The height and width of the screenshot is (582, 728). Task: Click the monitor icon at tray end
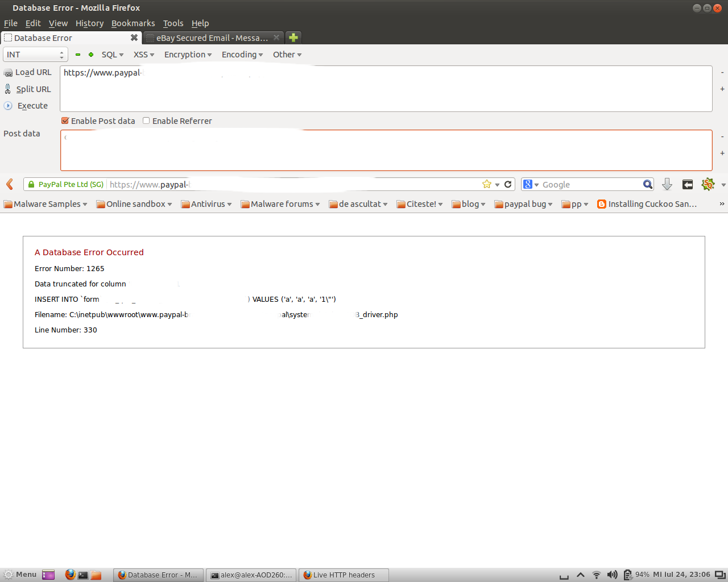click(x=720, y=575)
